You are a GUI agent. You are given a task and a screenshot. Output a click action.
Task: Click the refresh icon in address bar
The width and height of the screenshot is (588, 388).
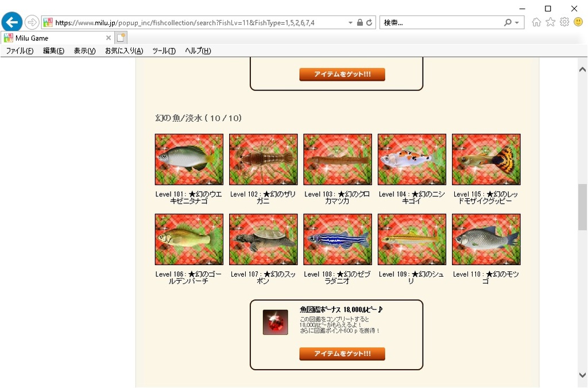tap(369, 22)
